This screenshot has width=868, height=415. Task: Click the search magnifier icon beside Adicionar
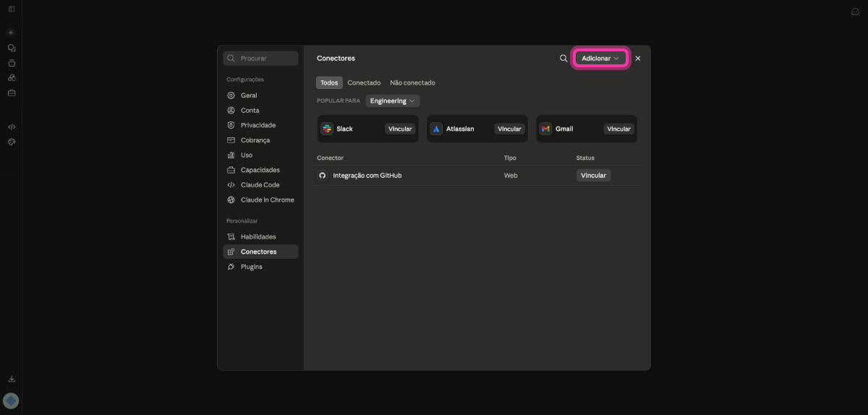click(563, 59)
